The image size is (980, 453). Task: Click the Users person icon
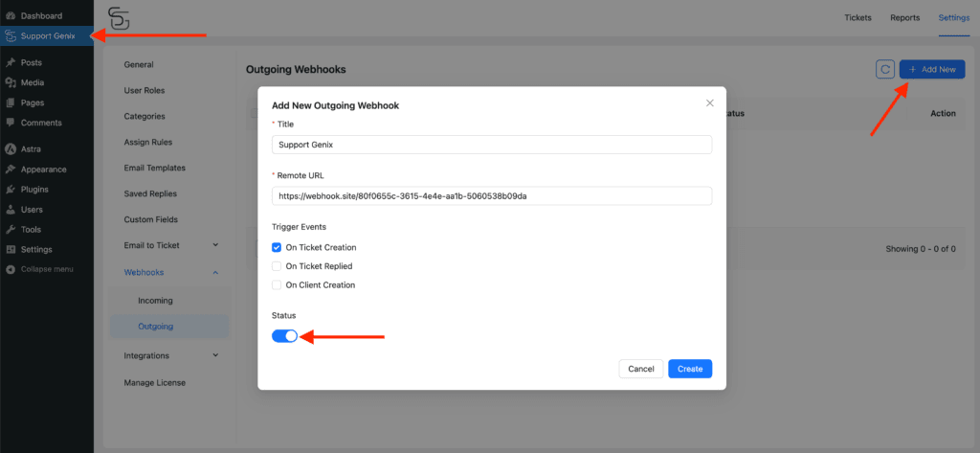click(x=10, y=209)
